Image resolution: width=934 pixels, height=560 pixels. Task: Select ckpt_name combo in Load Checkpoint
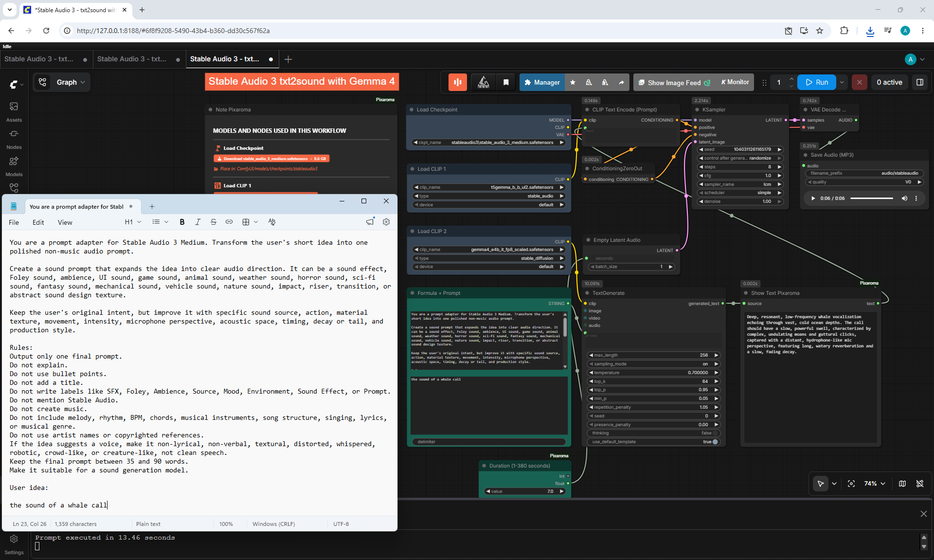[489, 143]
